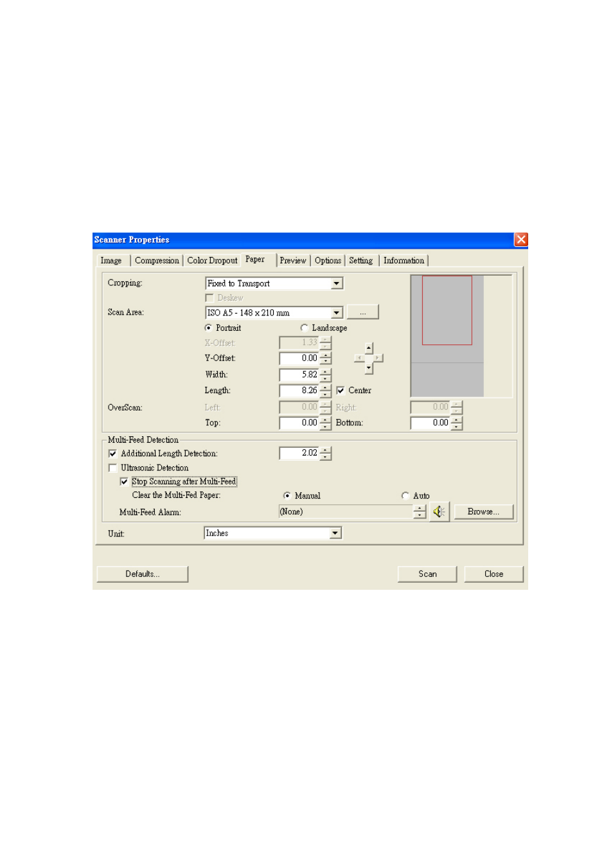Image resolution: width=613 pixels, height=868 pixels.
Task: Click the Width input field
Action: pyautogui.click(x=299, y=375)
